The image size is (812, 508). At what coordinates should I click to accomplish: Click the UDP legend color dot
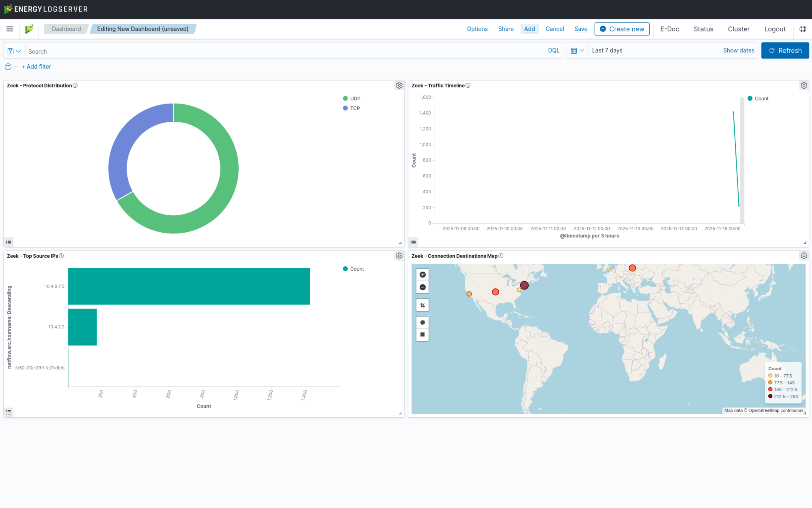(x=345, y=98)
